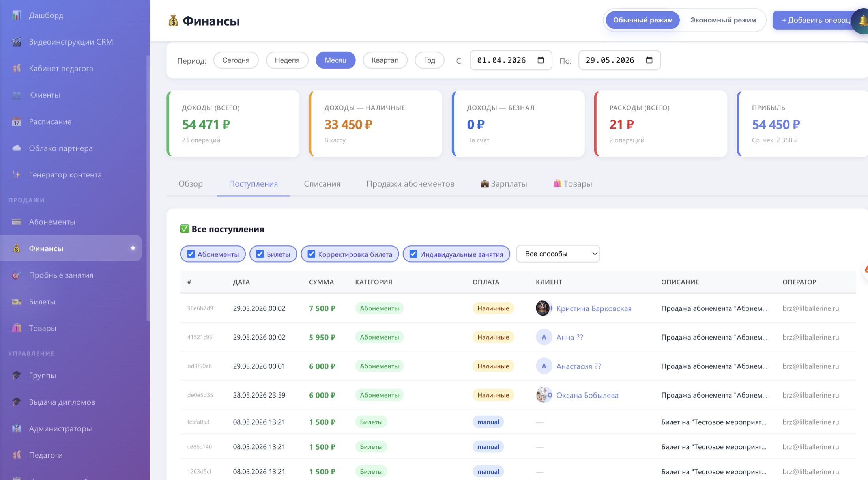Select the Сегодня period
The height and width of the screenshot is (480, 868).
(x=236, y=60)
